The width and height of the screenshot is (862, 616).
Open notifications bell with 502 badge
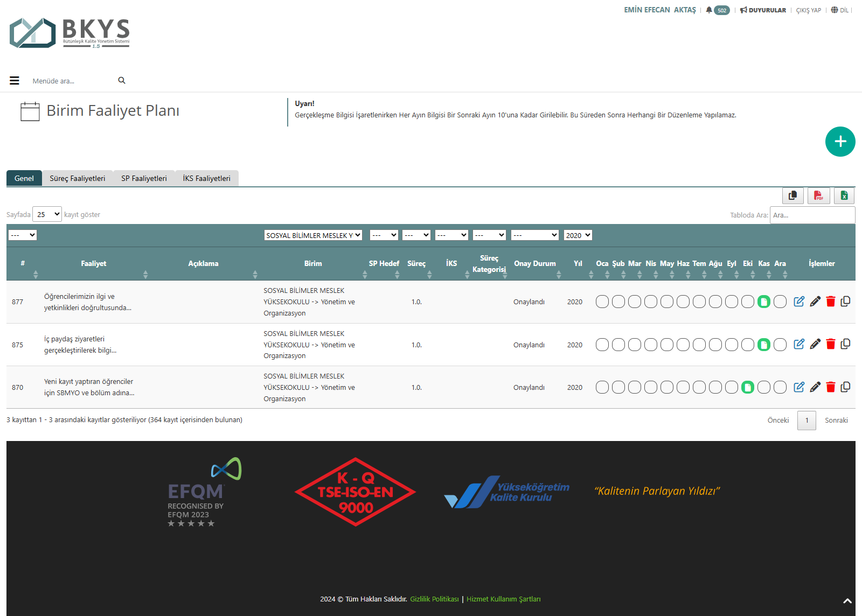(x=717, y=10)
